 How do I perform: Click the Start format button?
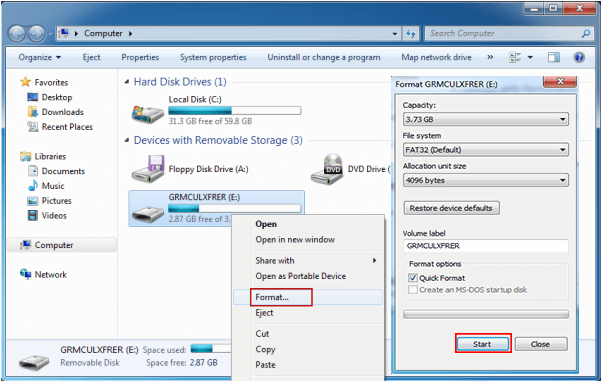[483, 344]
